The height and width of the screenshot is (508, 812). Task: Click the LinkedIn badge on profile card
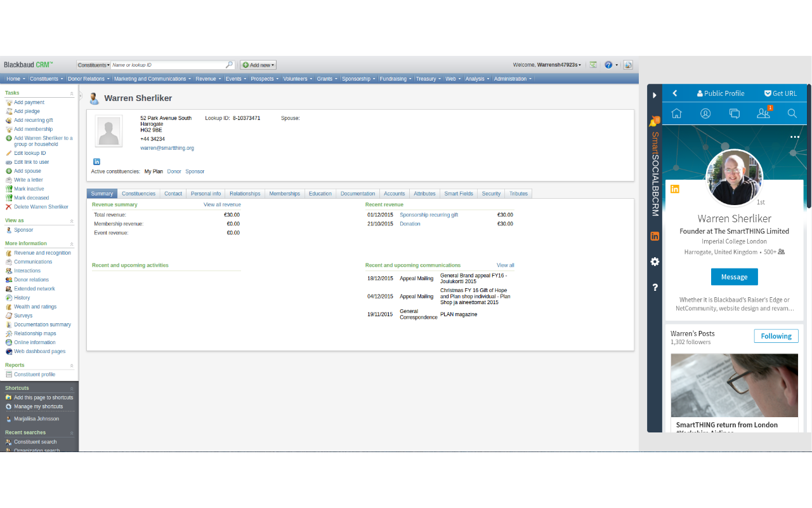coord(675,189)
